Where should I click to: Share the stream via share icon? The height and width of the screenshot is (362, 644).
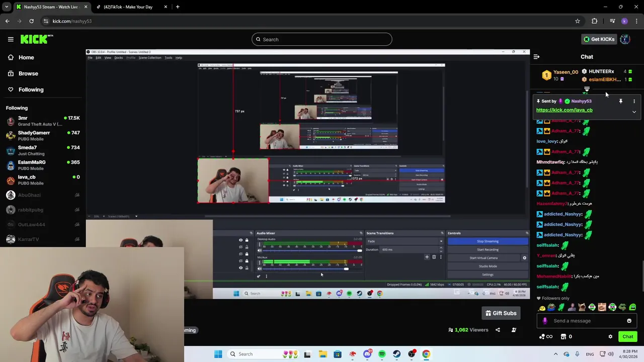[x=498, y=330]
